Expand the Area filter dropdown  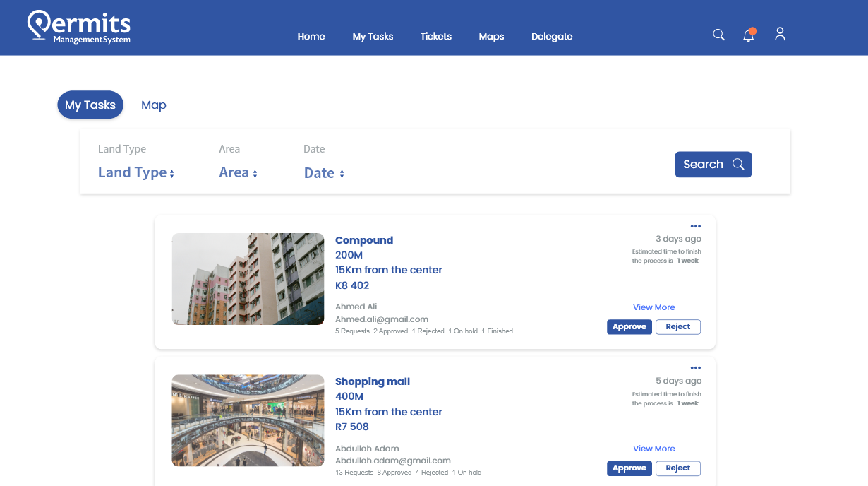[238, 173]
